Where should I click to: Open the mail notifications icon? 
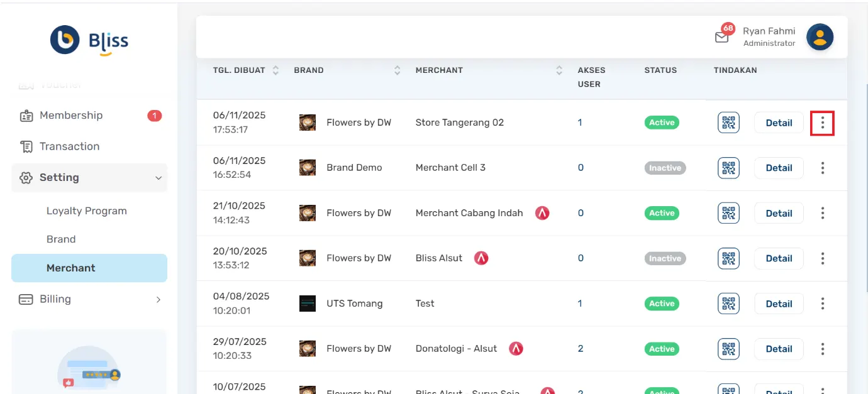pyautogui.click(x=721, y=37)
